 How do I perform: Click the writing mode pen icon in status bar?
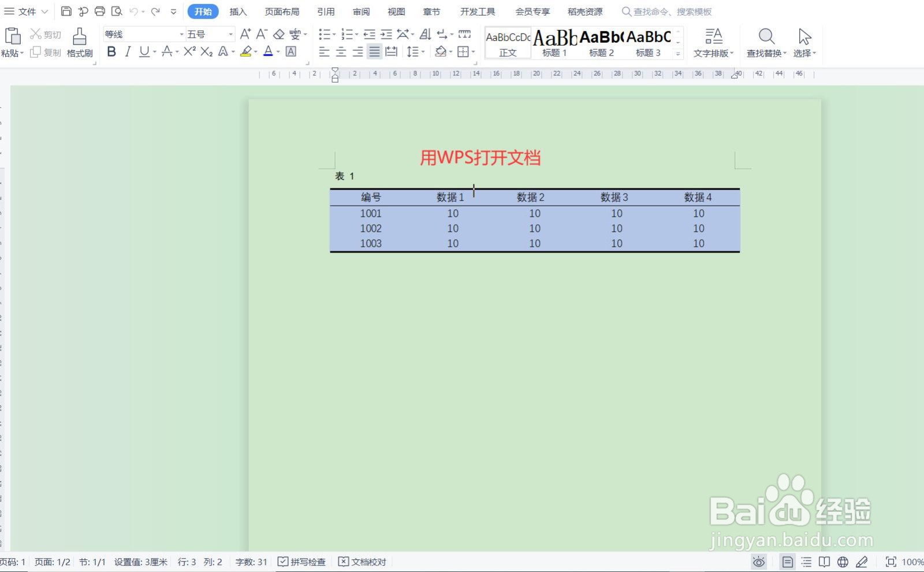[x=862, y=562]
